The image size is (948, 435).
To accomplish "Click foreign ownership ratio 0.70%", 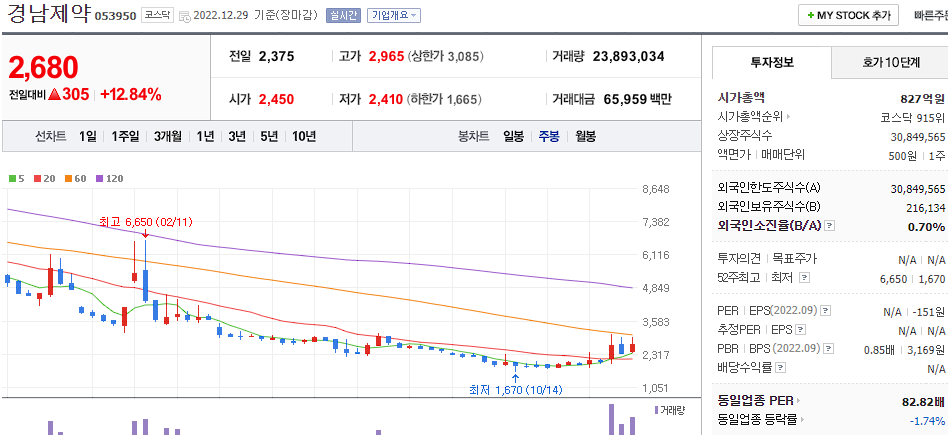I will (927, 227).
